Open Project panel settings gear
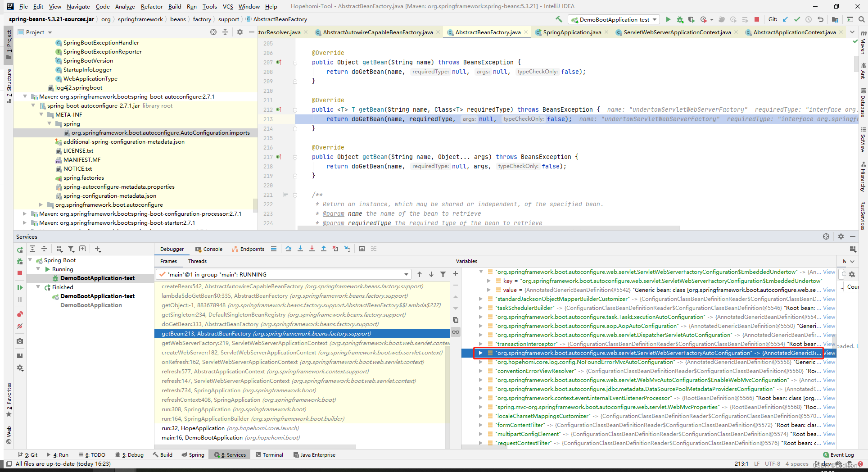This screenshot has width=868, height=472. coord(240,32)
